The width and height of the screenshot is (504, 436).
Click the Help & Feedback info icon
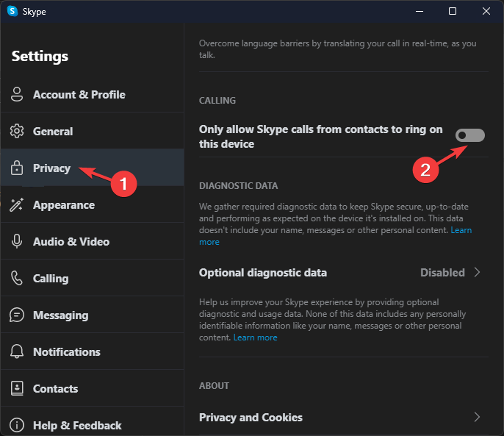tap(17, 425)
